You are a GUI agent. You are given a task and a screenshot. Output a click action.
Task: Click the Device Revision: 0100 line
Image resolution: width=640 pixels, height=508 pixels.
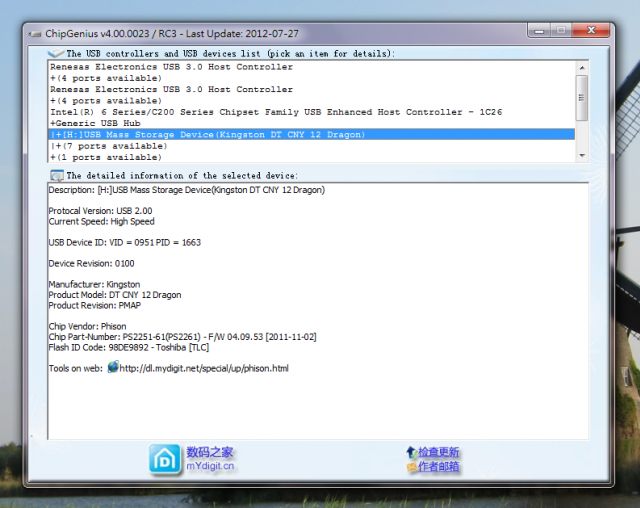[x=91, y=264]
